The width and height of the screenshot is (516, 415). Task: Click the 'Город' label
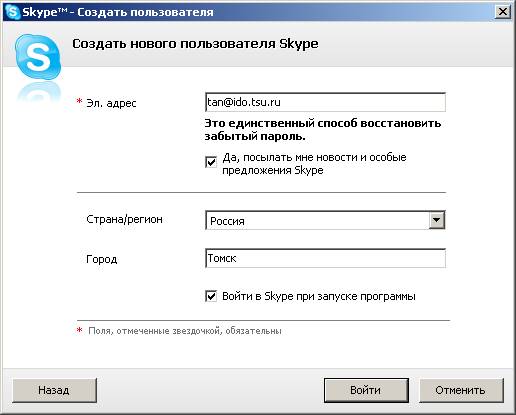coord(102,259)
